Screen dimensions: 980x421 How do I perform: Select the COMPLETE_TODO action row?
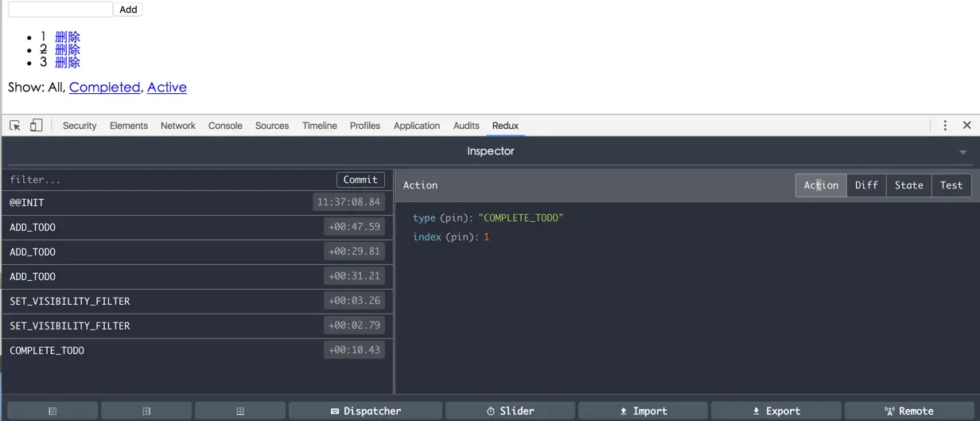coord(197,351)
